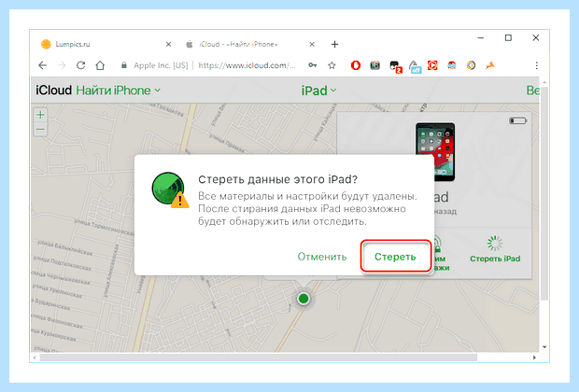Click Стереть iPad in device panel
579x392 pixels.
click(x=495, y=249)
